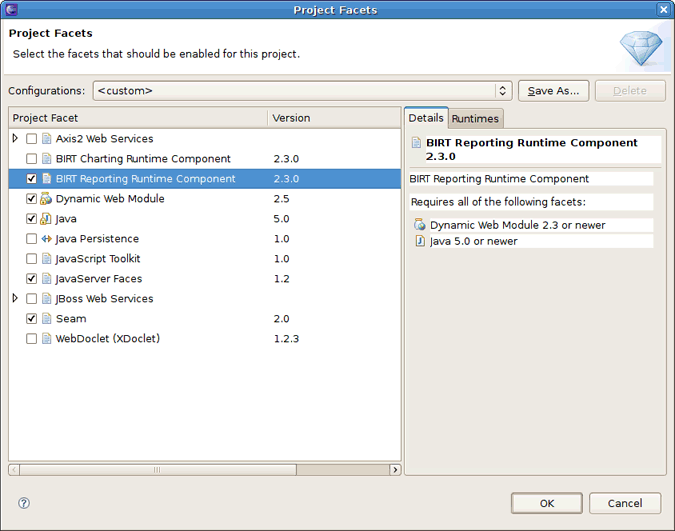Screen dimensions: 675x531
Task: Click the Dynamic Web Module globe icon in list
Action: 46,199
